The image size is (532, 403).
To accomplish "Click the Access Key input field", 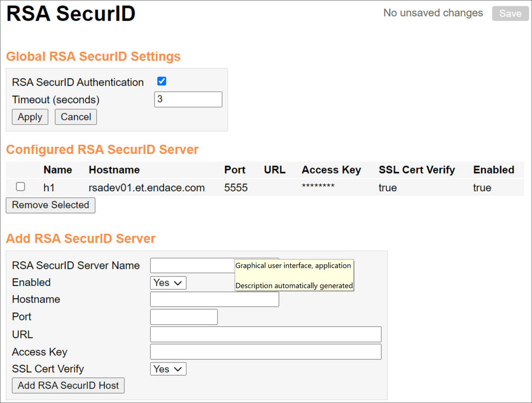I will click(x=266, y=352).
